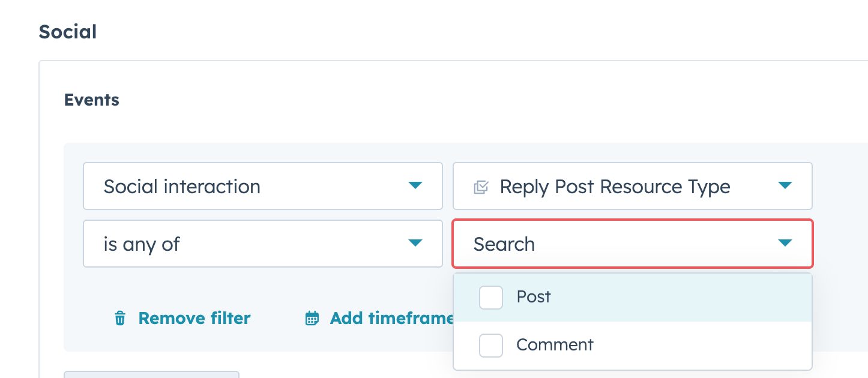Expand the Social interaction dropdown arrow
Viewport: 868px width, 378px height.
[415, 185]
